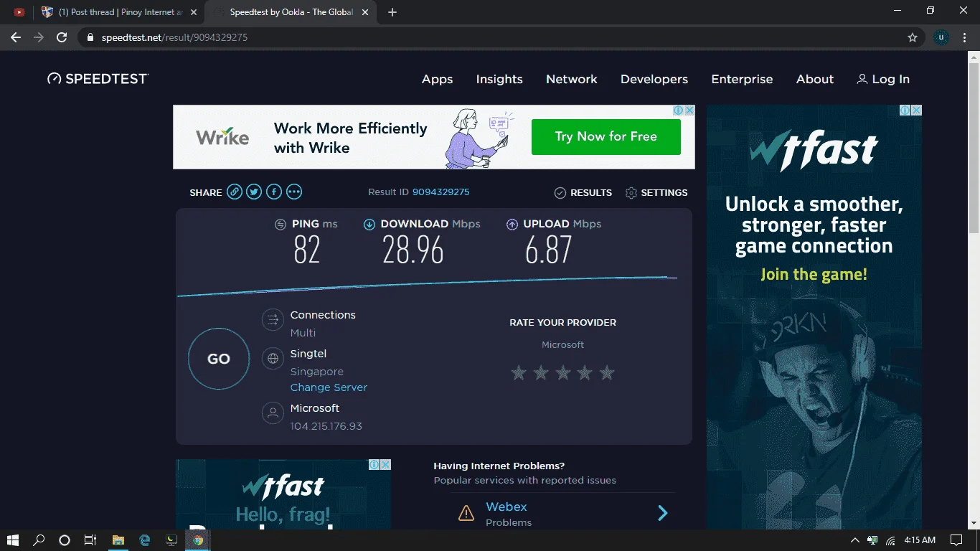Screen dimensions: 980x551
Task: Click Try Now for Free button
Action: tap(606, 136)
